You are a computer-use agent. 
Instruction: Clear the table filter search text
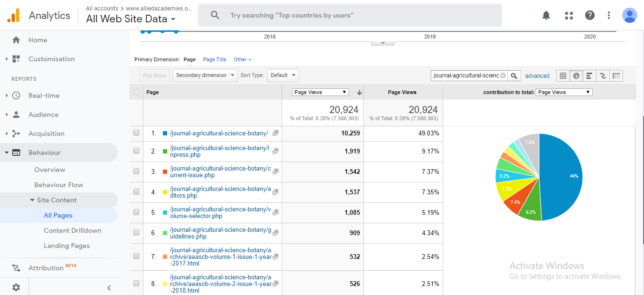(503, 76)
